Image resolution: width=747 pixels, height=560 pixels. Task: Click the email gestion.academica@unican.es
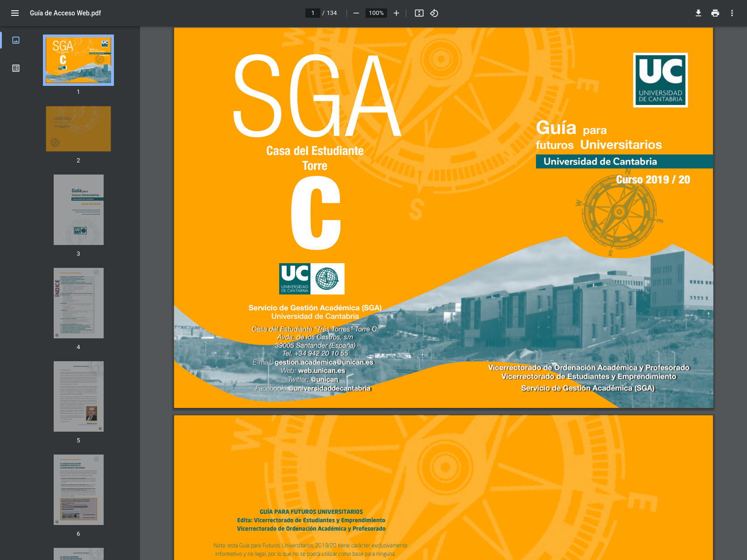tap(324, 362)
